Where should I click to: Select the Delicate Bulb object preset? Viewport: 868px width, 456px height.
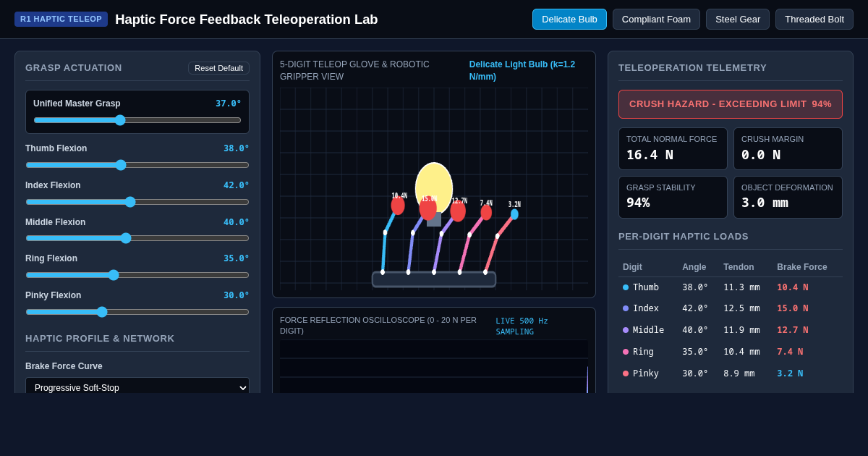pyautogui.click(x=569, y=20)
